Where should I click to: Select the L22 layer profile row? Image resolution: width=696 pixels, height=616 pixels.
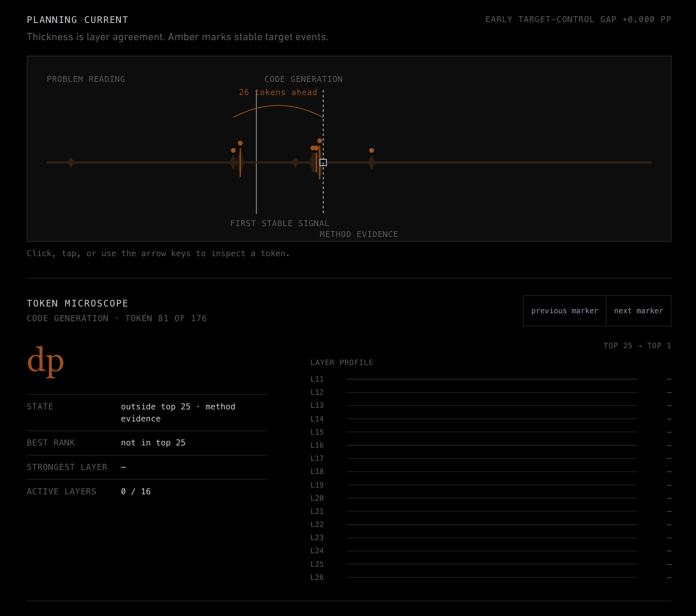pos(491,524)
